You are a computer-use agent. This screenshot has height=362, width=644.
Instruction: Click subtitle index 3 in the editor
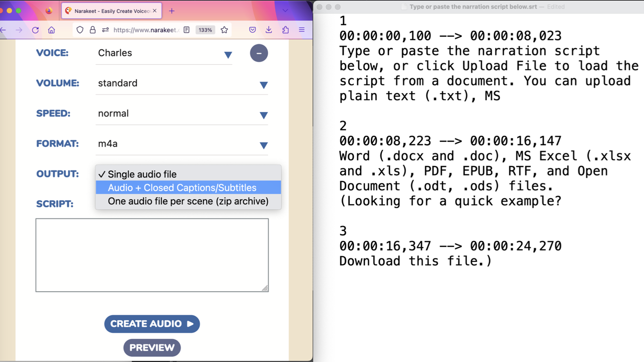(343, 231)
